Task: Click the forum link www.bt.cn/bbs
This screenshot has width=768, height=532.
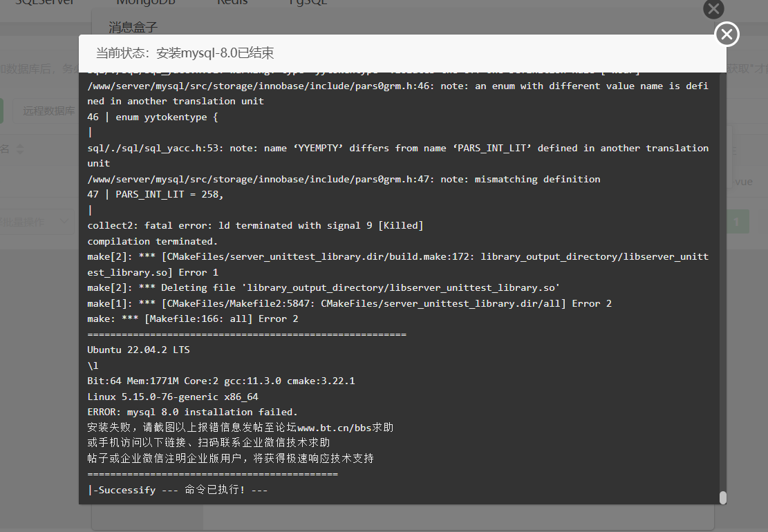Action: (334, 428)
